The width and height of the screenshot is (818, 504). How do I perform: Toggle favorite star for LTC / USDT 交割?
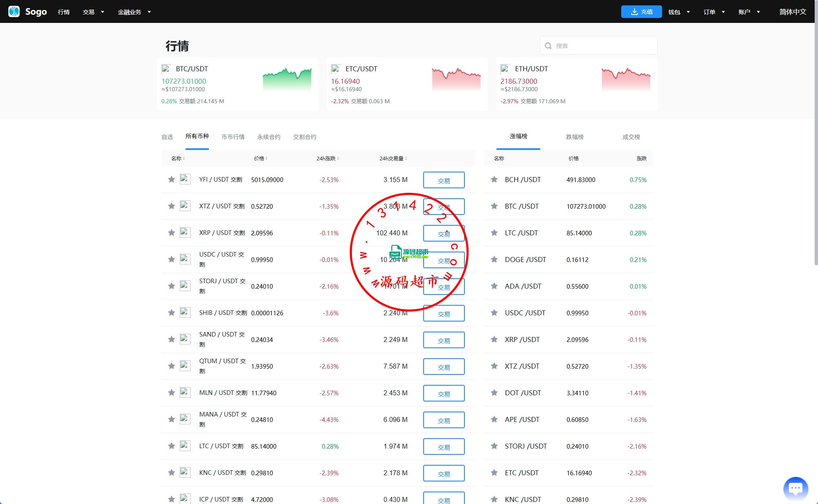point(171,446)
